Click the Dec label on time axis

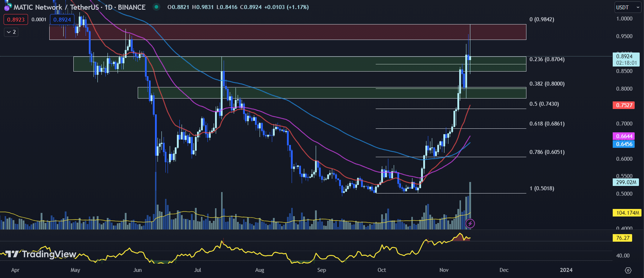tap(504, 270)
